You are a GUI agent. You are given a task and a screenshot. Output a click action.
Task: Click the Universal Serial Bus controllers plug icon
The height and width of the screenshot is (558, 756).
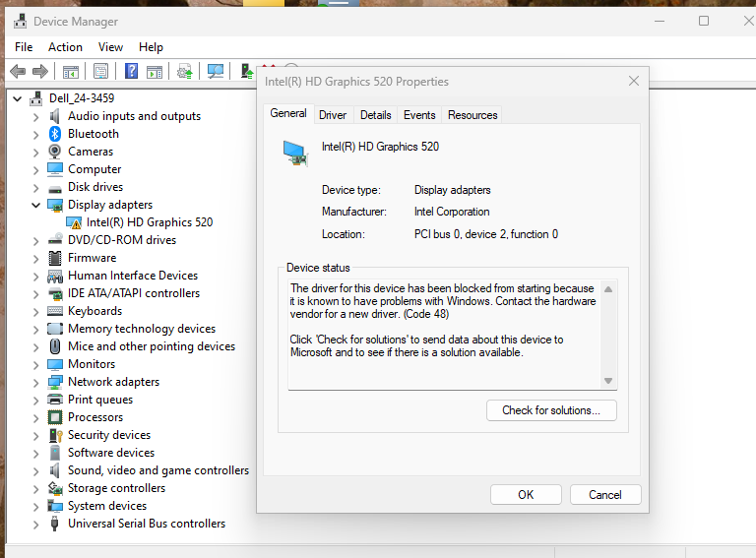coord(55,524)
